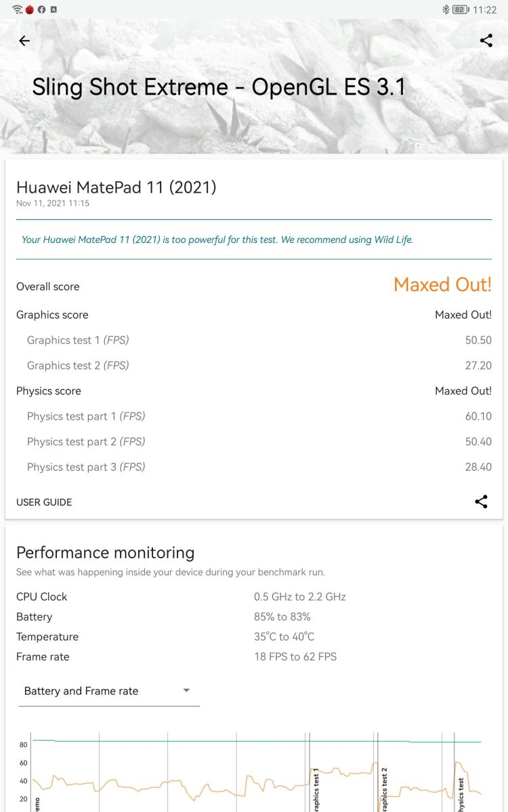Screen dimensions: 508x812
Task: Click the dropdown arrow beside Battery and Frame rate
Action: click(x=186, y=690)
